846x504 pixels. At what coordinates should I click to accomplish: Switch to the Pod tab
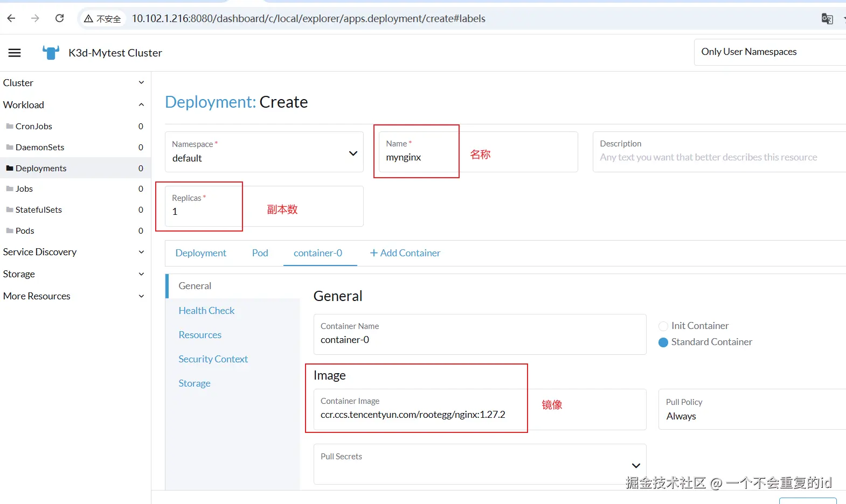tap(260, 253)
